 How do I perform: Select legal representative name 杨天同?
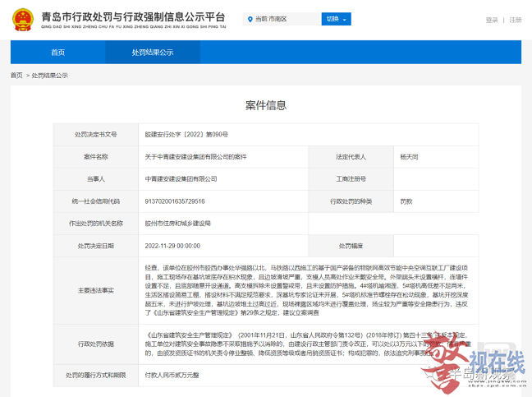409,157
